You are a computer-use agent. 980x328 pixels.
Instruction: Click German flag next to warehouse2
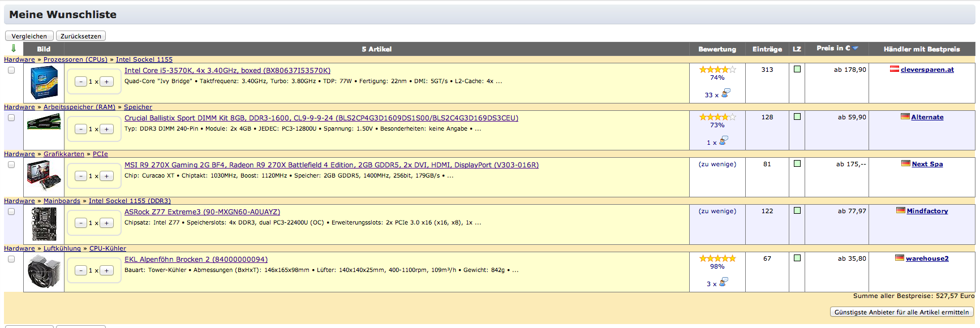pos(900,258)
